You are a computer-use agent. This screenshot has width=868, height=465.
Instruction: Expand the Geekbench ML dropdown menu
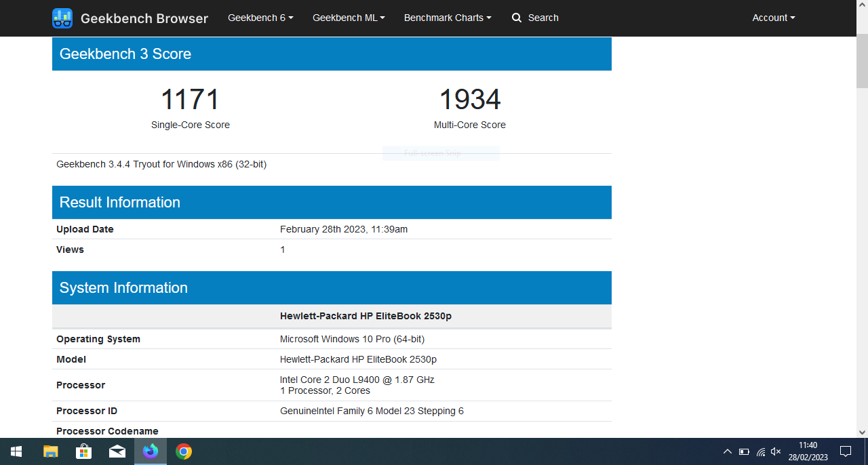click(x=349, y=18)
